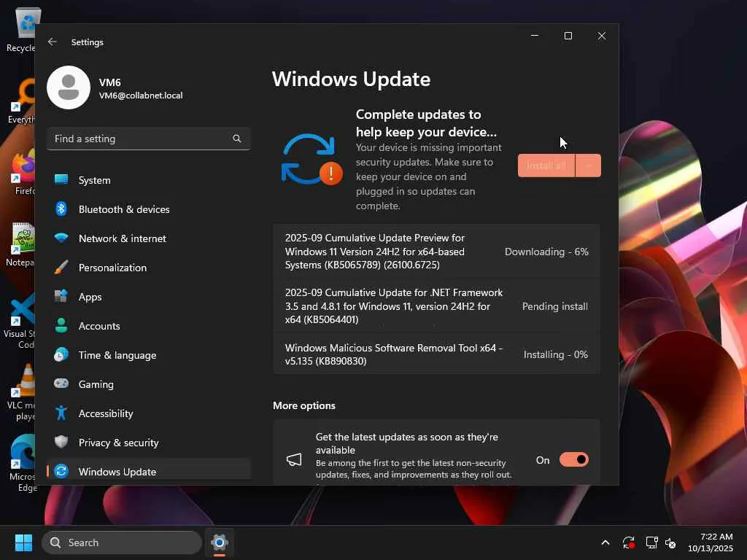The width and height of the screenshot is (747, 560).
Task: Click the Pending install status
Action: pyautogui.click(x=555, y=306)
